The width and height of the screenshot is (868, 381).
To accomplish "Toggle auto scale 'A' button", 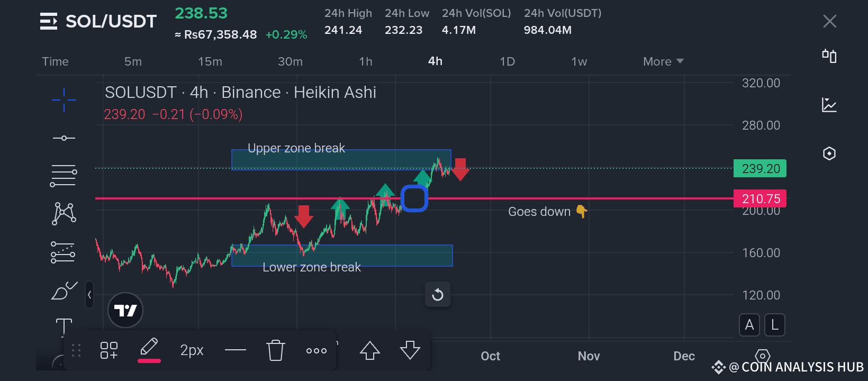I will pos(749,325).
